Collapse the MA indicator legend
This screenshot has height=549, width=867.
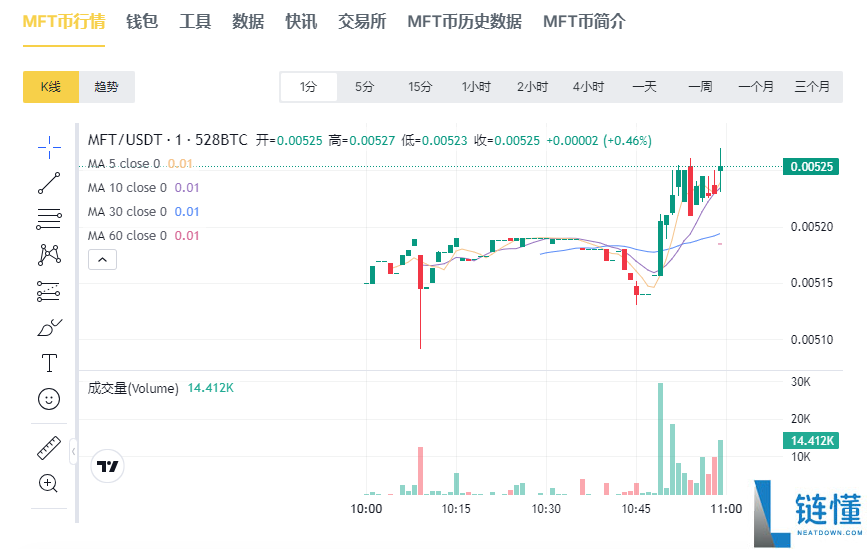click(x=102, y=259)
